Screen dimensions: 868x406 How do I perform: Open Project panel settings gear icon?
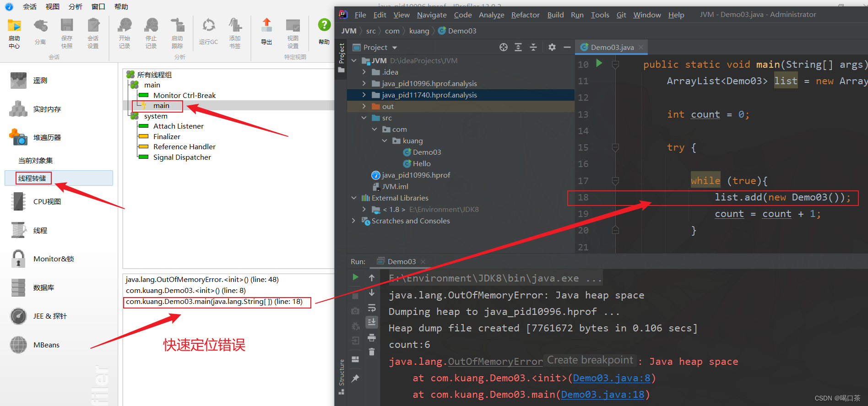(552, 47)
